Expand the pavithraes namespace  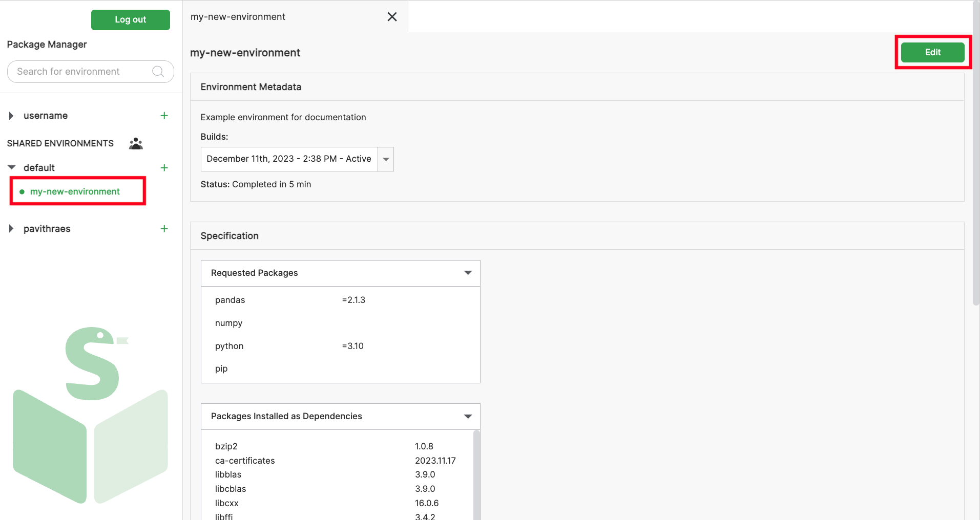(x=11, y=229)
